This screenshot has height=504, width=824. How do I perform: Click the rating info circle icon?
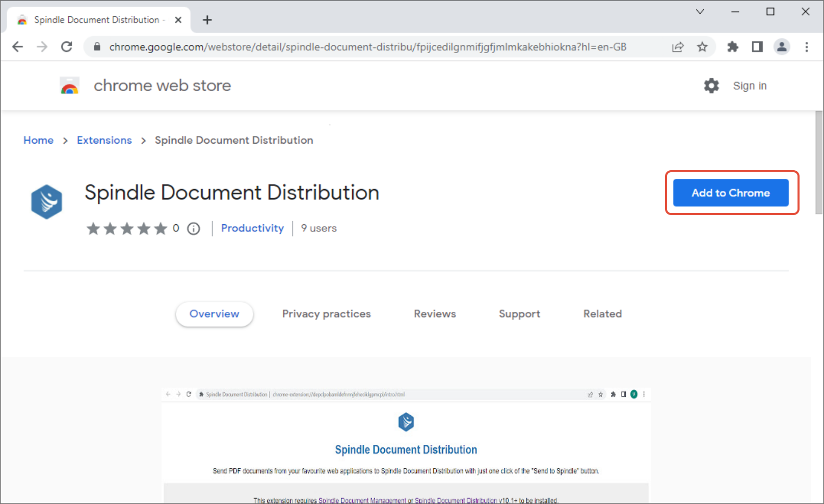[194, 228]
